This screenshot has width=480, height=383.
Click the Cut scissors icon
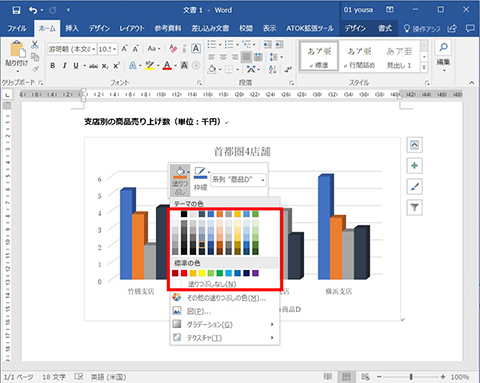coord(35,45)
